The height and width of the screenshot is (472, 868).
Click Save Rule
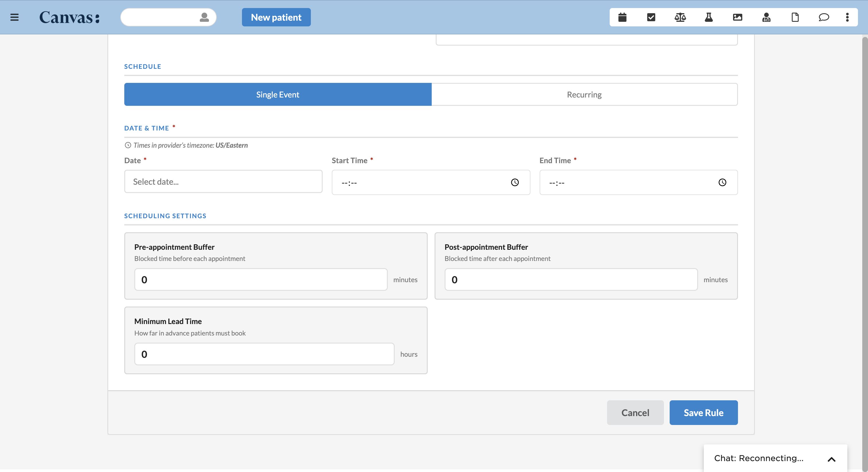pyautogui.click(x=703, y=412)
